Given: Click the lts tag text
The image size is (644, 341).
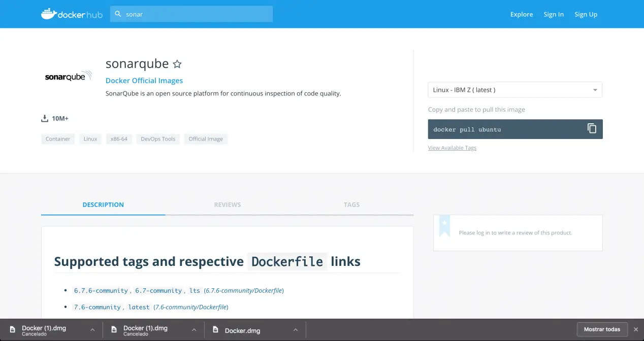Looking at the screenshot, I should click(195, 291).
